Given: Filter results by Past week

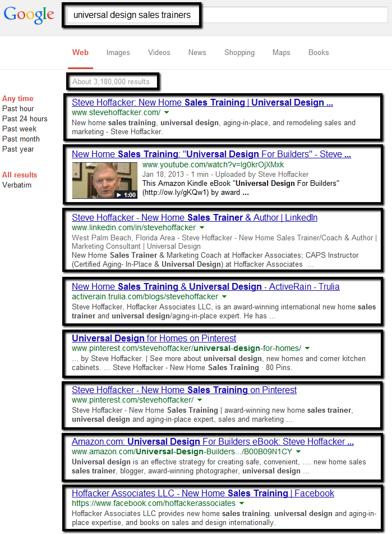Looking at the screenshot, I should click(x=20, y=129).
